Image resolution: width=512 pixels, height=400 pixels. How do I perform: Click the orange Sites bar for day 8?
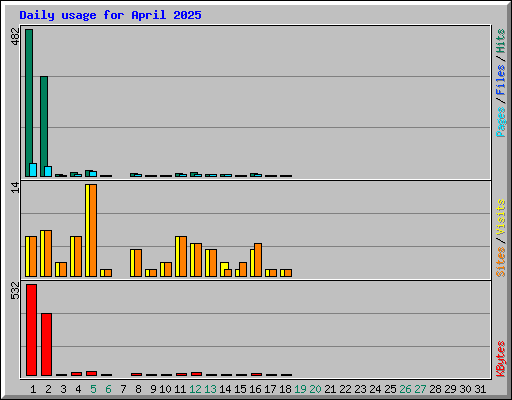pos(138,263)
